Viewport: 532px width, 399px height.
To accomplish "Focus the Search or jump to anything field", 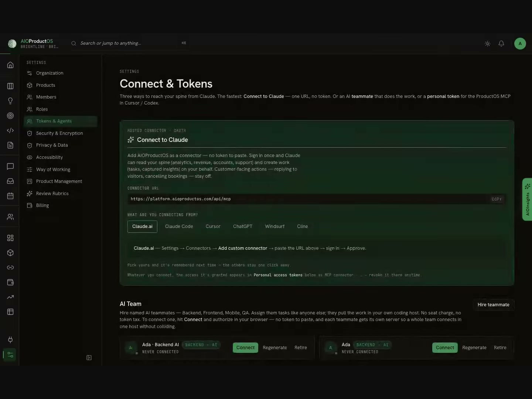I will (129, 43).
